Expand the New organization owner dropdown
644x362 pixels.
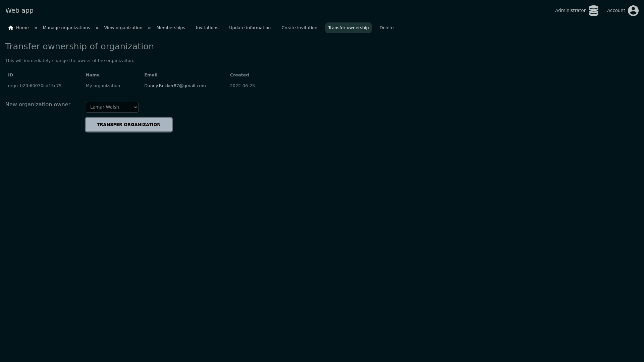pyautogui.click(x=112, y=107)
